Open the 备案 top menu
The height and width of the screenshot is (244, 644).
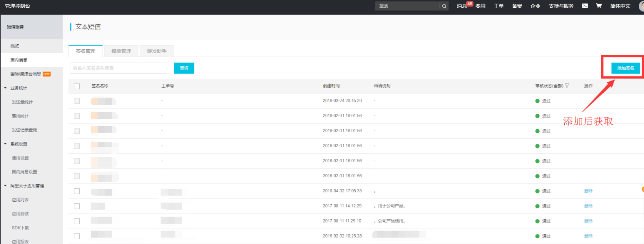click(x=517, y=6)
